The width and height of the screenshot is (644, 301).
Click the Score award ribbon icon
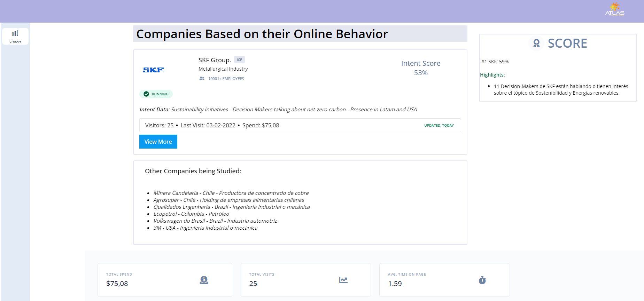coord(536,43)
